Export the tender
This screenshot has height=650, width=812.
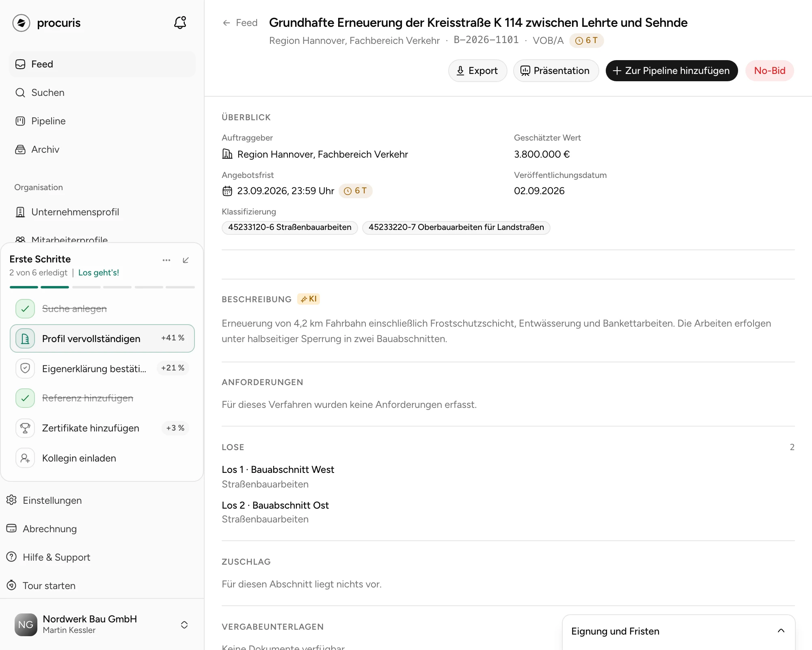pyautogui.click(x=477, y=71)
